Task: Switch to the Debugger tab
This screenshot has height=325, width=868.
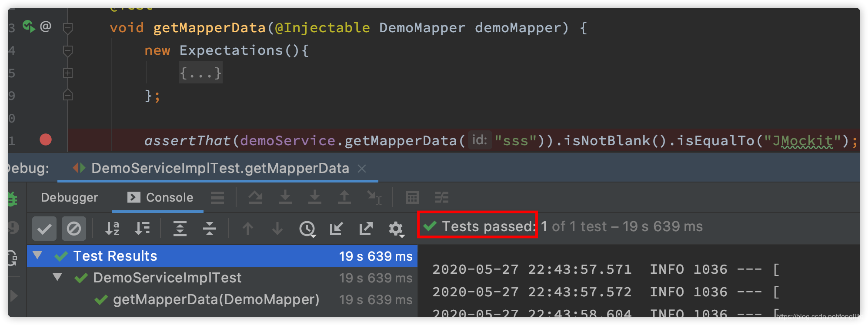Action: [70, 198]
